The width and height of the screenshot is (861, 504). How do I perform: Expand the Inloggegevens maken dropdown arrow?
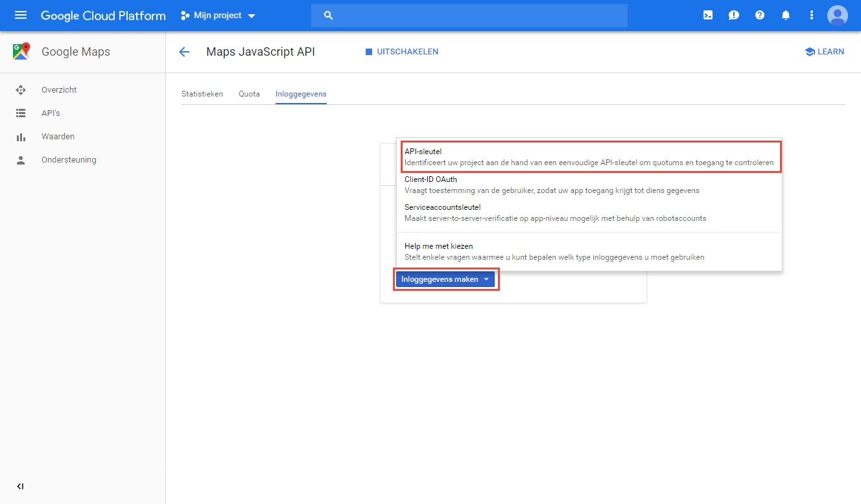click(x=487, y=279)
